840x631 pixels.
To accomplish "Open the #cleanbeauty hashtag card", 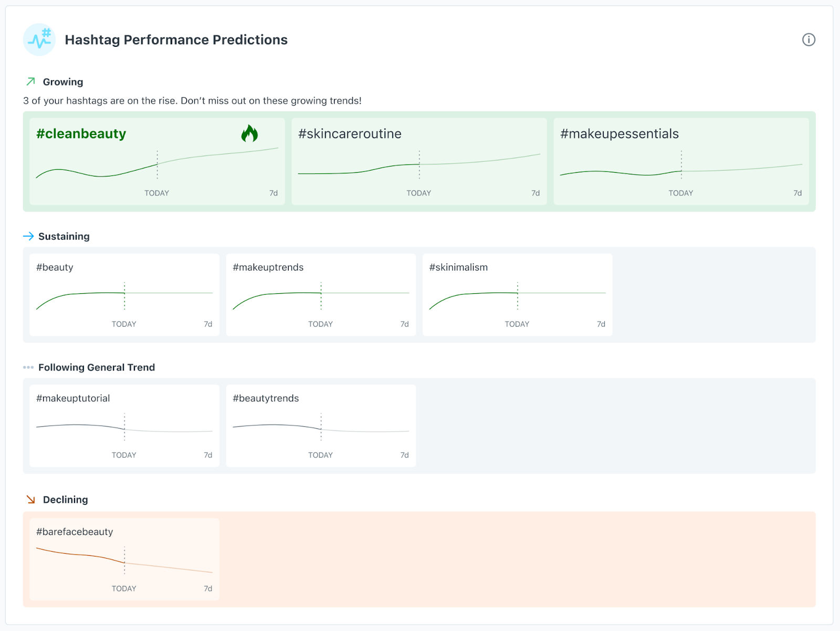I will coord(157,161).
